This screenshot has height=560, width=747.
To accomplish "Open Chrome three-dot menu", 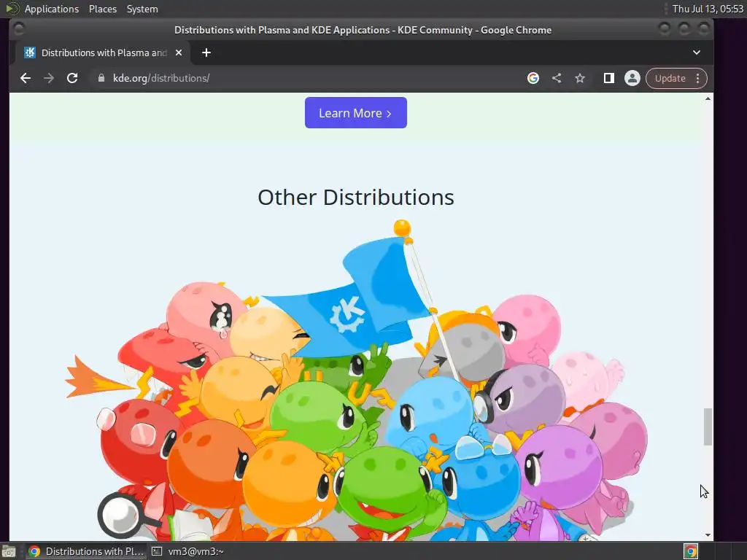I will 698,78.
